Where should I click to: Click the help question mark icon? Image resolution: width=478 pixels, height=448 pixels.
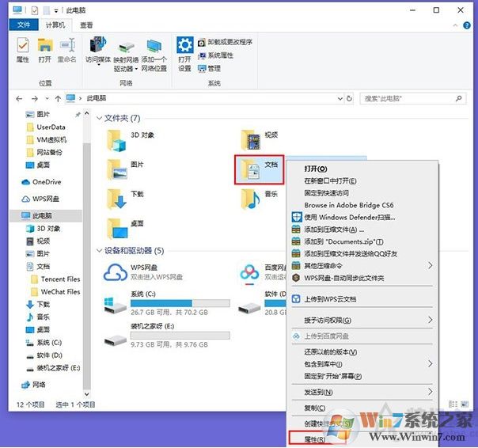[x=467, y=25]
